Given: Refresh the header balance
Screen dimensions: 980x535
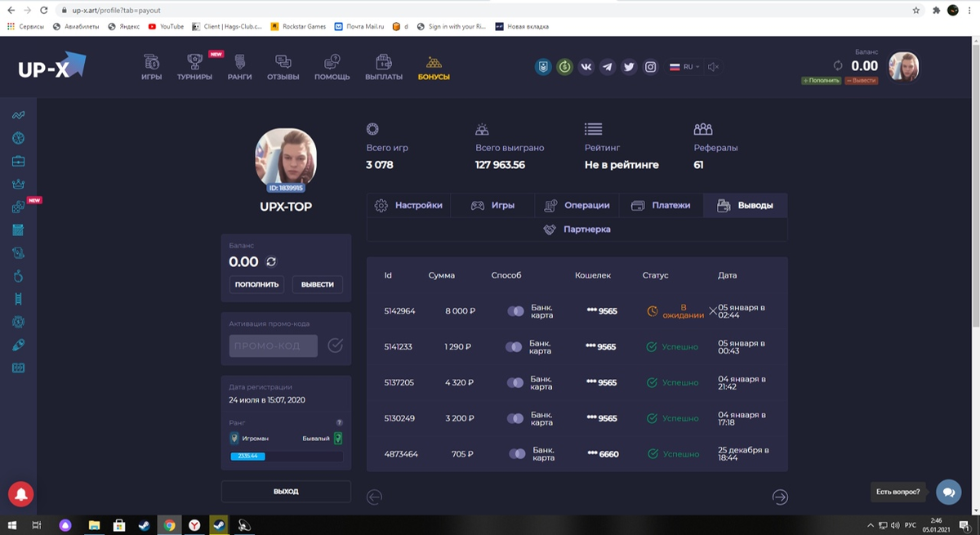Looking at the screenshot, I should point(838,66).
